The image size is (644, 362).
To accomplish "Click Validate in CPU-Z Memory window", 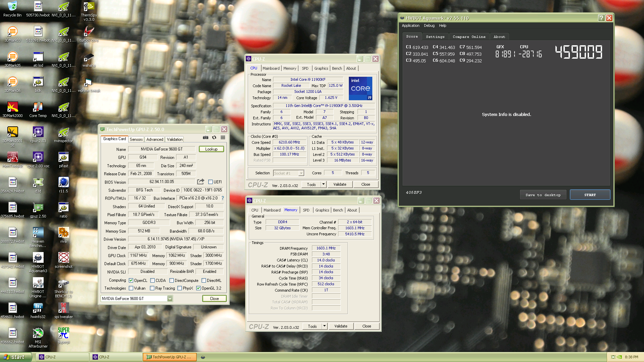I will (341, 326).
